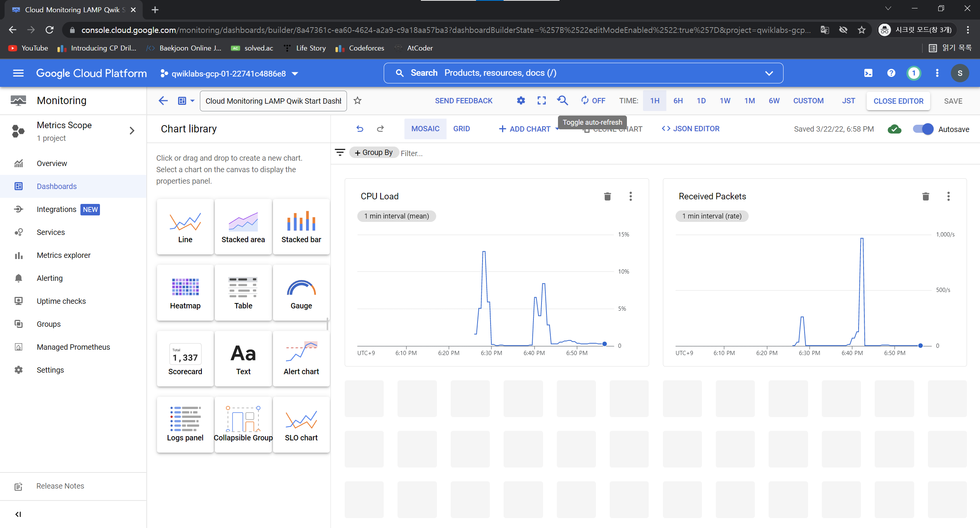Select the 6H time range

pyautogui.click(x=678, y=101)
